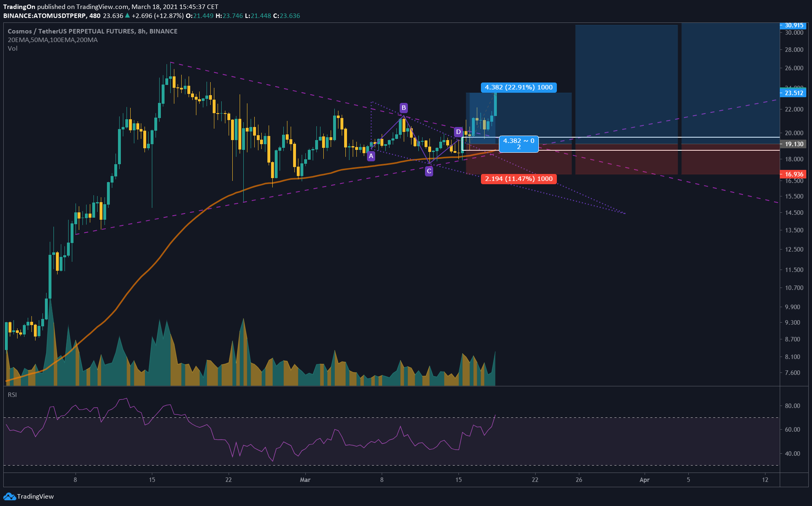The width and height of the screenshot is (812, 506).
Task: Click the RSI 40.00 axis value
Action: point(793,454)
